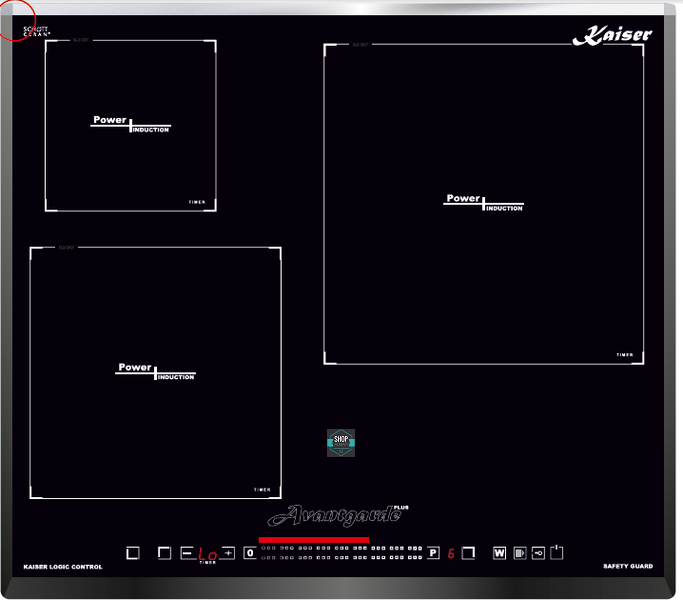
Task: Click the bottom-left Power Induction label
Action: [x=156, y=371]
